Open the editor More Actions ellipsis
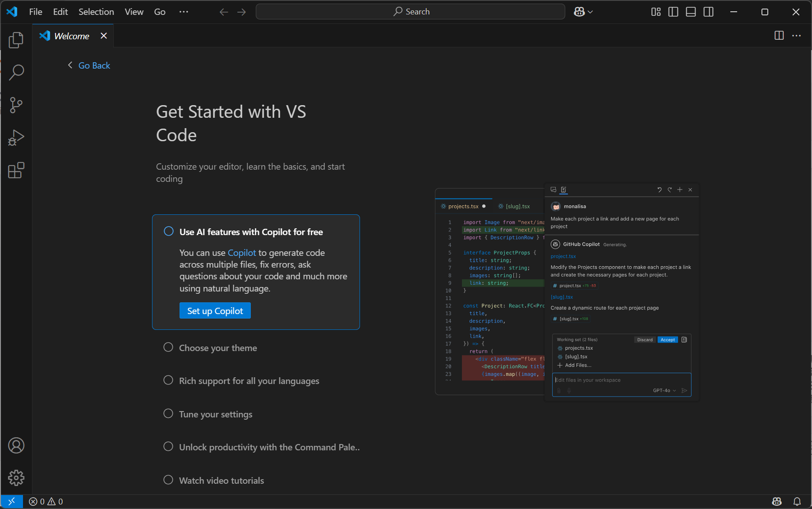The width and height of the screenshot is (812, 509). [797, 35]
